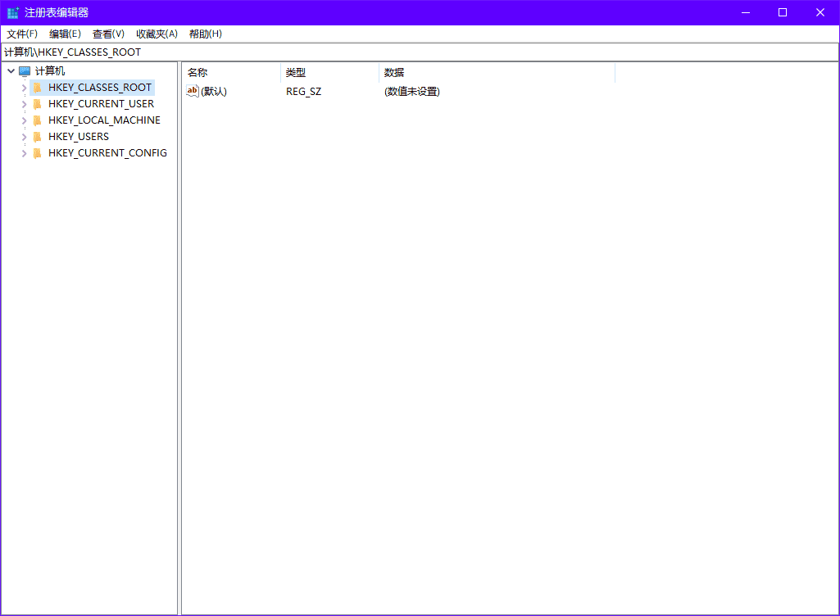Screen dimensions: 840x616
Task: Collapse the 计算机 root node
Action: pyautogui.click(x=11, y=70)
